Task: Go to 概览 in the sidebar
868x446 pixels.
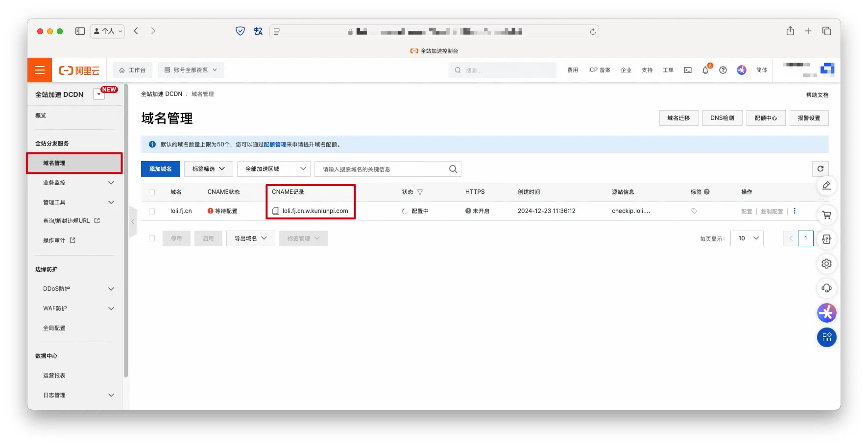Action: 41,116
